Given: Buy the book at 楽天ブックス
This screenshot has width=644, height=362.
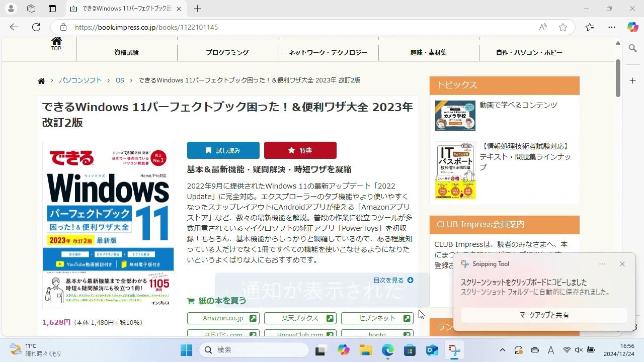Looking at the screenshot, I should [x=300, y=318].
